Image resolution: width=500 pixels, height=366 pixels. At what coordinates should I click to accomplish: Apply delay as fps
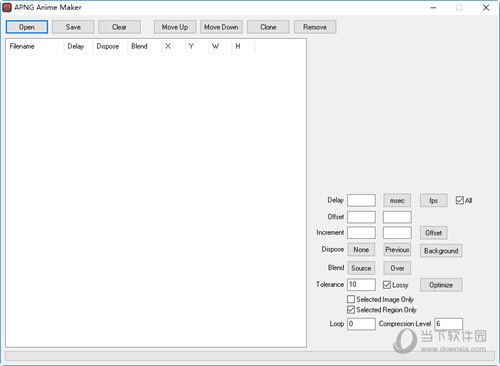click(433, 200)
